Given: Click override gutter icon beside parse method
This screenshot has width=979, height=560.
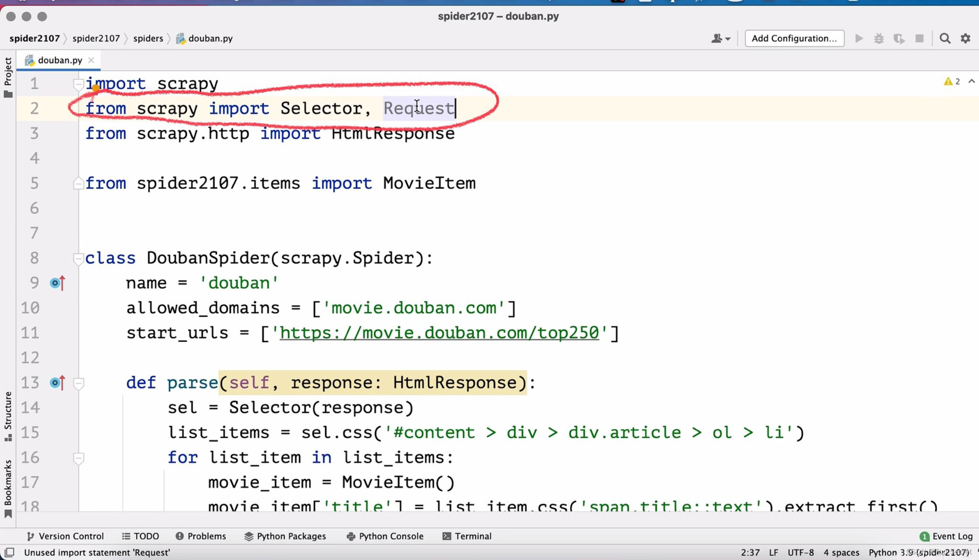Looking at the screenshot, I should click(57, 383).
